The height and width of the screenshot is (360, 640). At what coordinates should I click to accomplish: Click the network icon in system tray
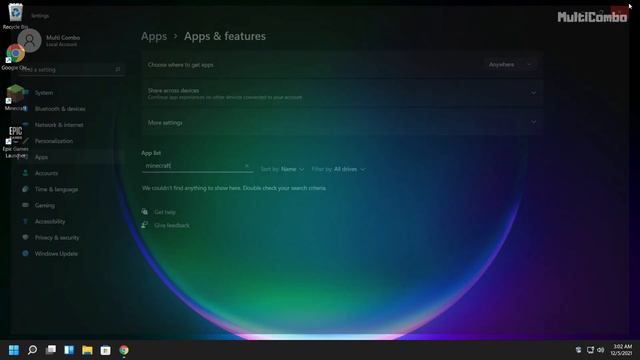[590, 350]
